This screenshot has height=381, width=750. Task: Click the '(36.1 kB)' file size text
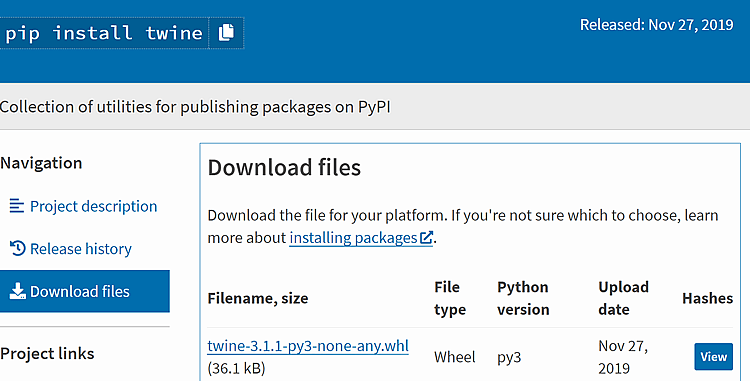[236, 369]
